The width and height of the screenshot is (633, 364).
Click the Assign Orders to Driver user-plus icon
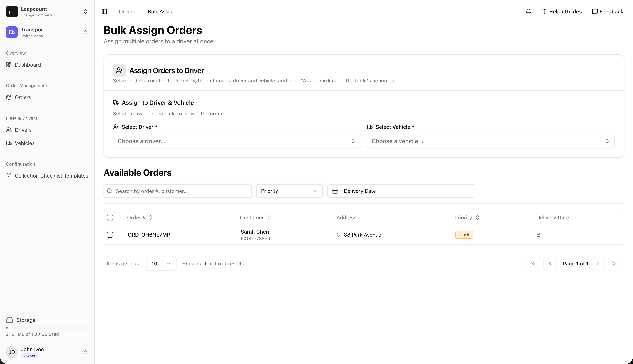[x=120, y=70]
